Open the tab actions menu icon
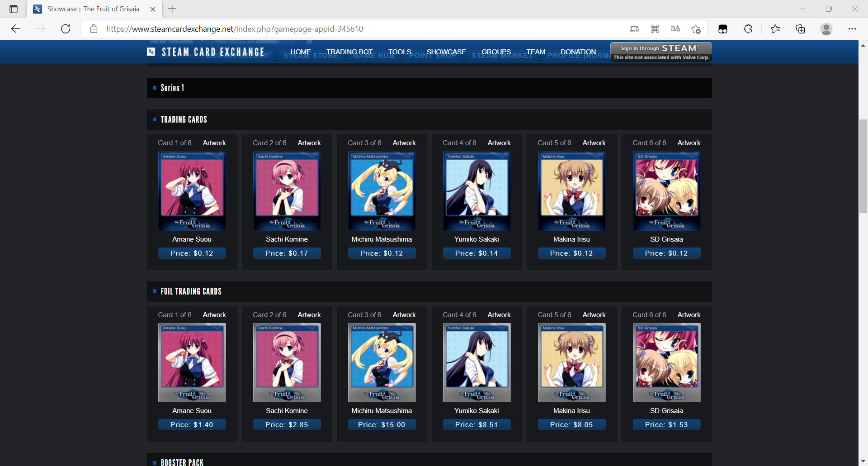868x466 pixels. click(14, 9)
